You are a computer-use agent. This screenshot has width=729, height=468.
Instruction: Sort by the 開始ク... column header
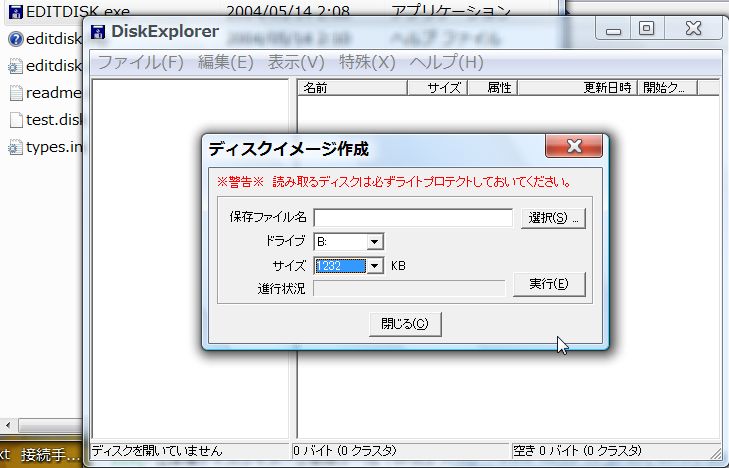pos(667,87)
